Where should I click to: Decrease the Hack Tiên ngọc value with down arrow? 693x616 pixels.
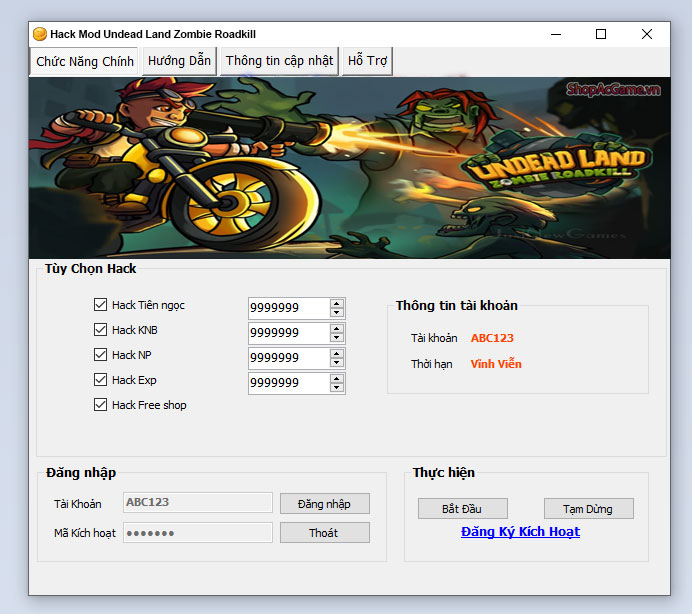[x=337, y=312]
